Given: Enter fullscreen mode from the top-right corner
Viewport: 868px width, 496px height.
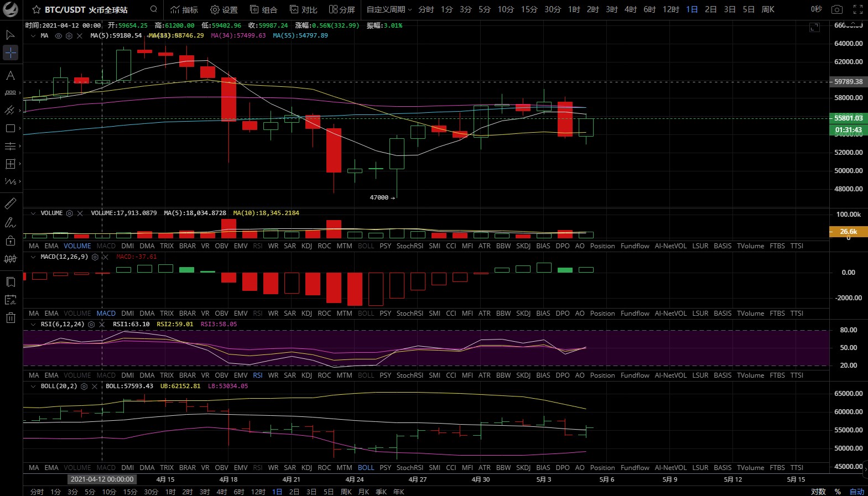Looking at the screenshot, I should 858,9.
